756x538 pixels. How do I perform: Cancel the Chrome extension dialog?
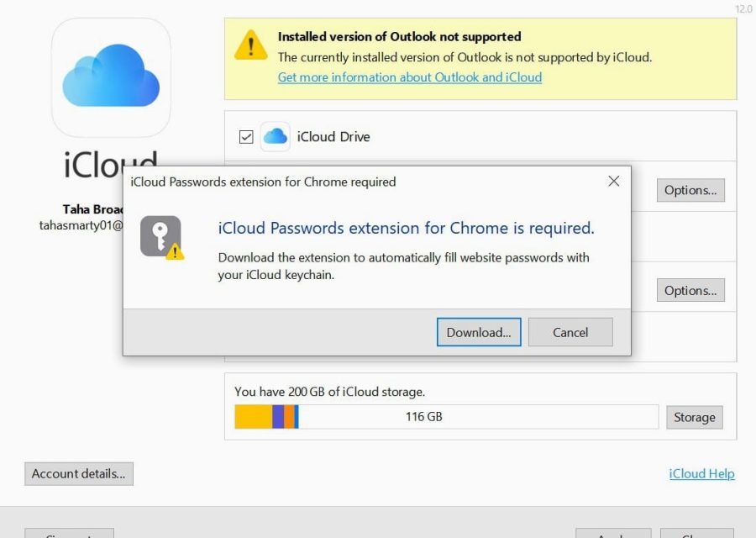(x=570, y=332)
